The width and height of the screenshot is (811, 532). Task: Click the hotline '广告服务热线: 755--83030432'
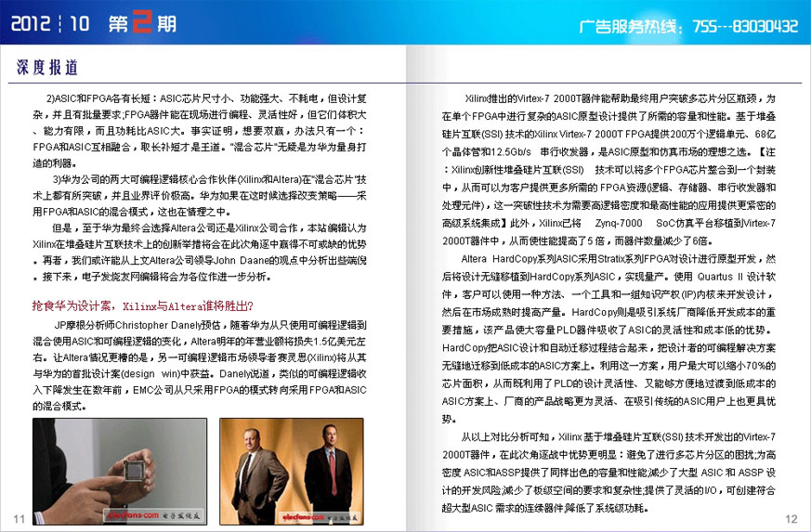(x=688, y=26)
